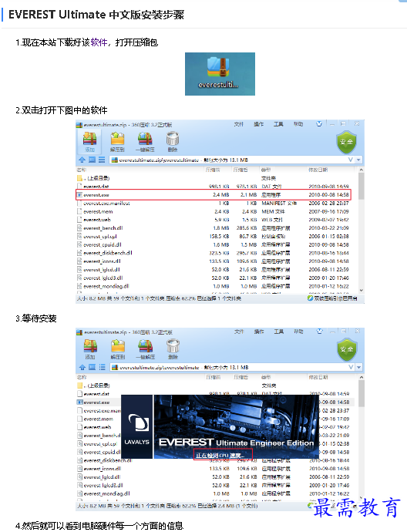407x532 pixels.
Task: Click 一键解压 icon in step 3 archive window
Action: [x=145, y=349]
